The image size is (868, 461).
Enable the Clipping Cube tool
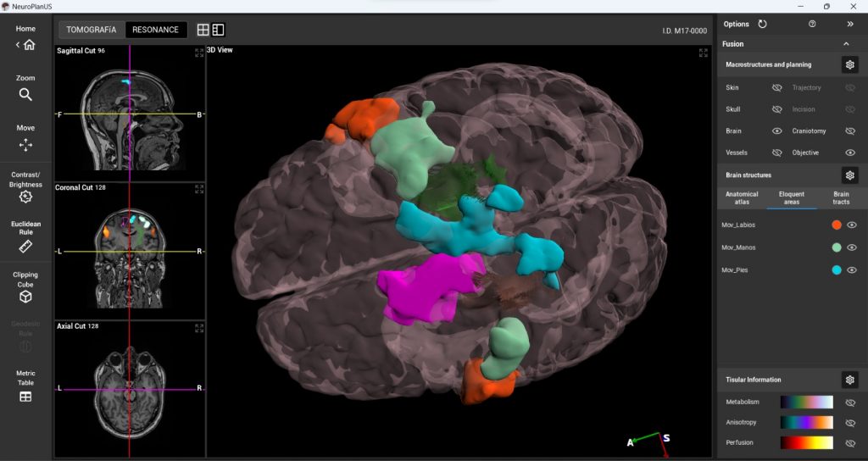coord(25,297)
